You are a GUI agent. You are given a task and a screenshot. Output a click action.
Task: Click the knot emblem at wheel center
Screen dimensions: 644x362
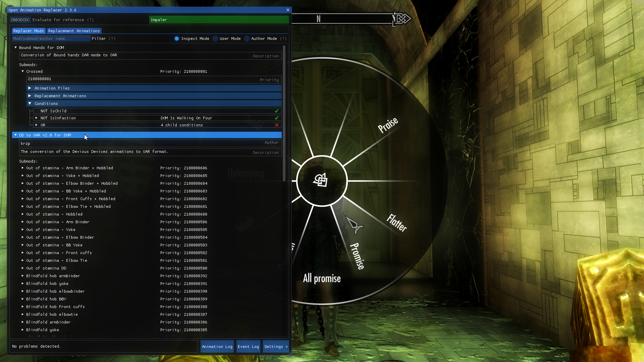pyautogui.click(x=321, y=180)
